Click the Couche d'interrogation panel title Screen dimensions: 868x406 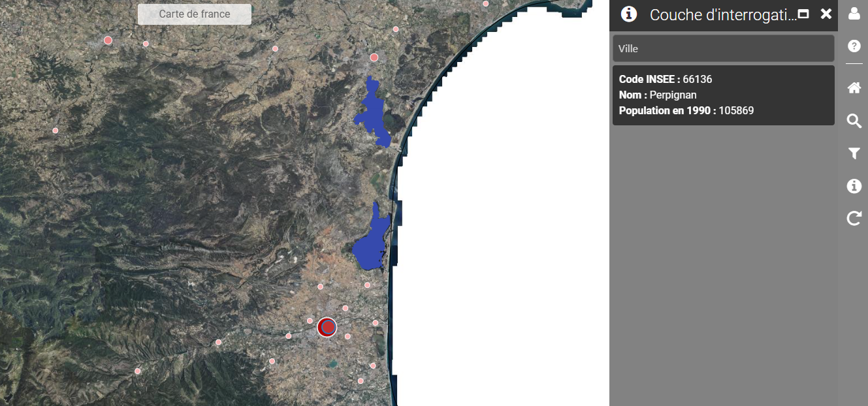[723, 15]
